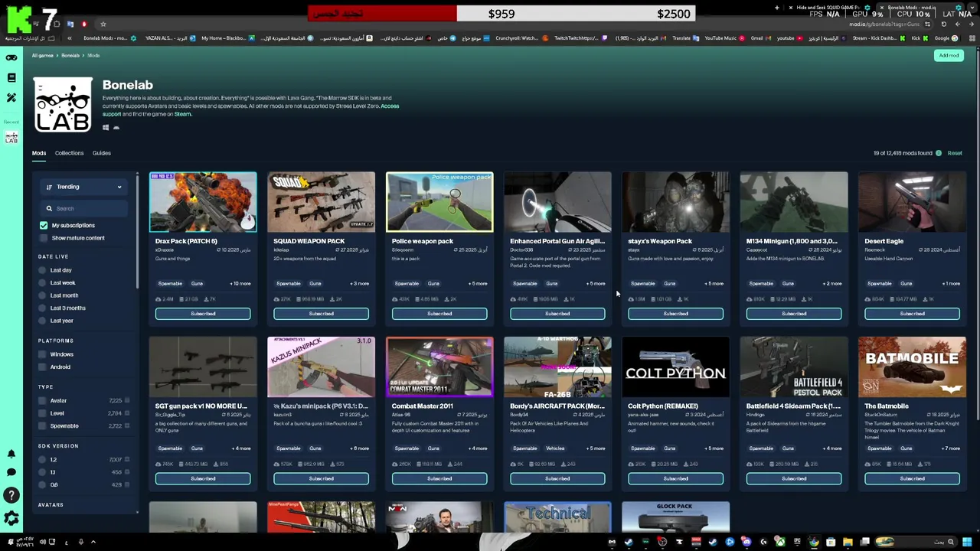The width and height of the screenshot is (980, 551).
Task: Expand '+10 more' tags on Drax Pack
Action: click(240, 283)
